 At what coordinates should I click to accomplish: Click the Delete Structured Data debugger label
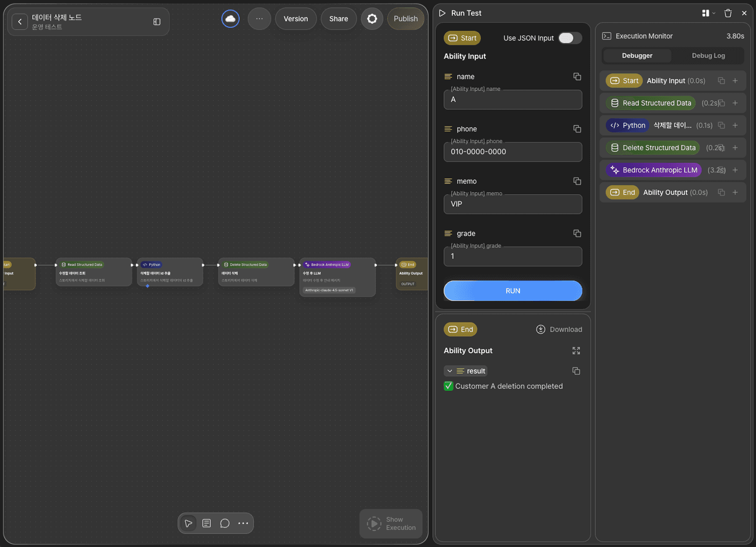[653, 148]
